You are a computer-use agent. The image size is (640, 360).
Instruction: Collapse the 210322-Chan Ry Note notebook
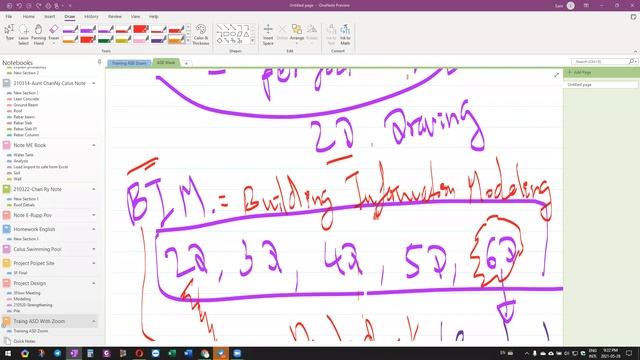point(94,189)
